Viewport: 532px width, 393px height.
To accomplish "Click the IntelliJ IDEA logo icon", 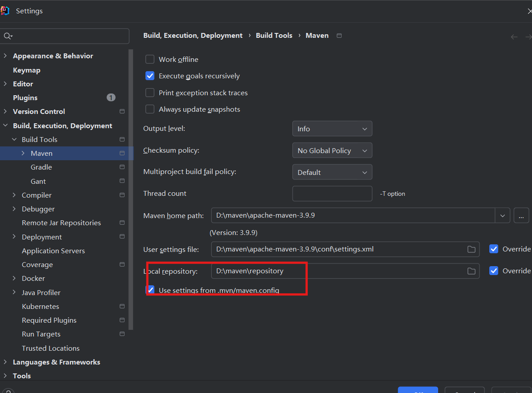I will pyautogui.click(x=5, y=11).
